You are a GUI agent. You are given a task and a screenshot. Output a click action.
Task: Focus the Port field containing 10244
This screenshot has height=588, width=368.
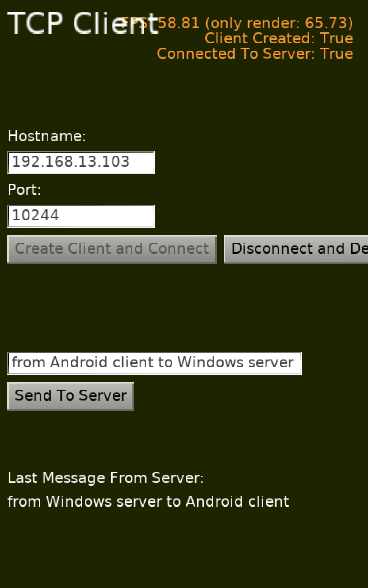(81, 217)
